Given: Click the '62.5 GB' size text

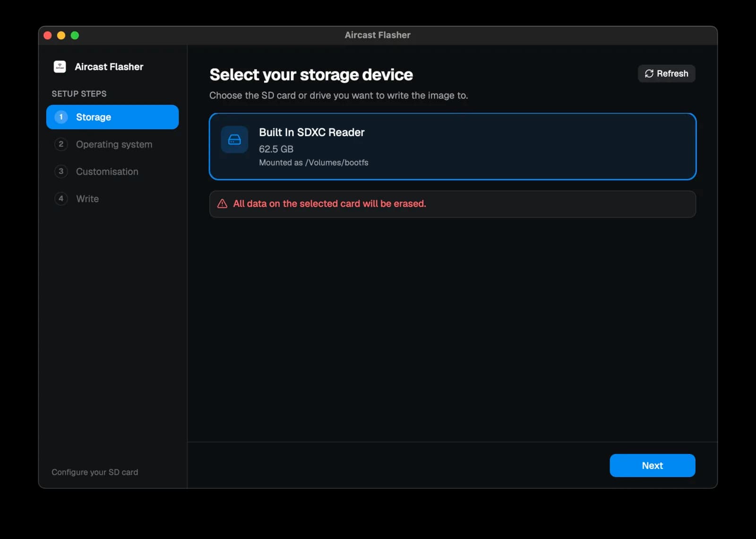Looking at the screenshot, I should tap(276, 149).
